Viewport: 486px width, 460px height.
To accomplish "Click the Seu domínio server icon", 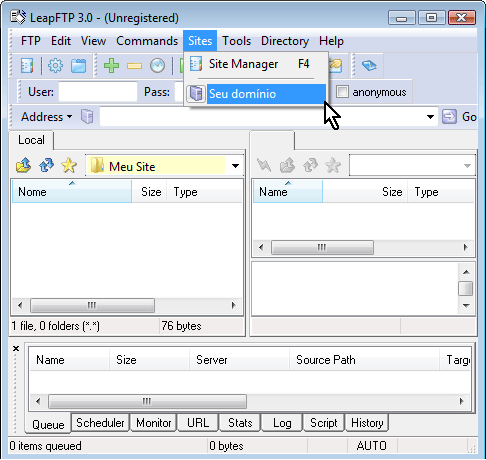I will (x=196, y=94).
